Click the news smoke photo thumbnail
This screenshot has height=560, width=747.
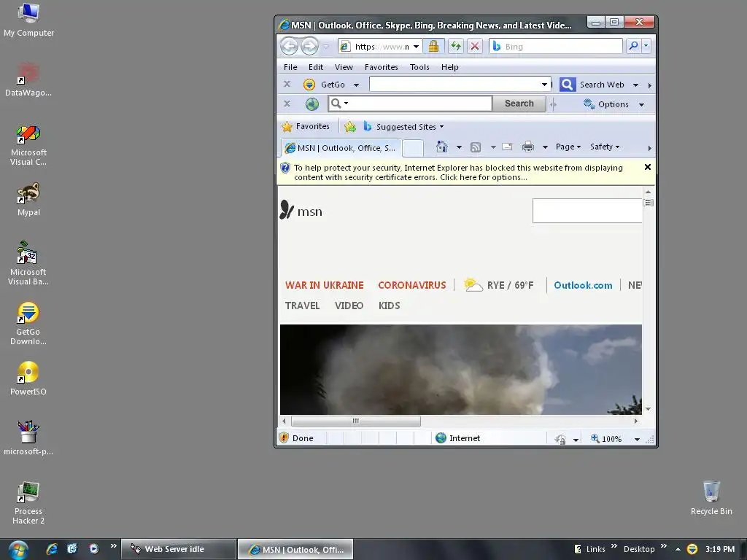pyautogui.click(x=461, y=370)
